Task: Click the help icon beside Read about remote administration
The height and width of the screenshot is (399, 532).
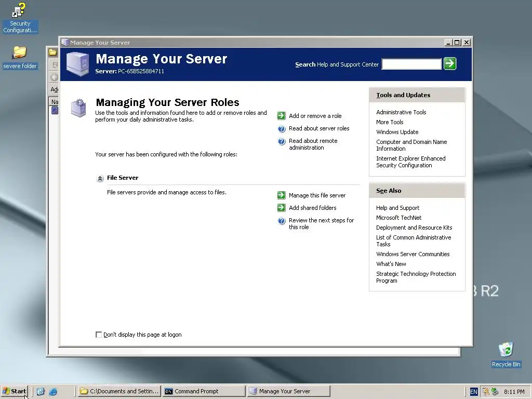Action: coord(282,141)
